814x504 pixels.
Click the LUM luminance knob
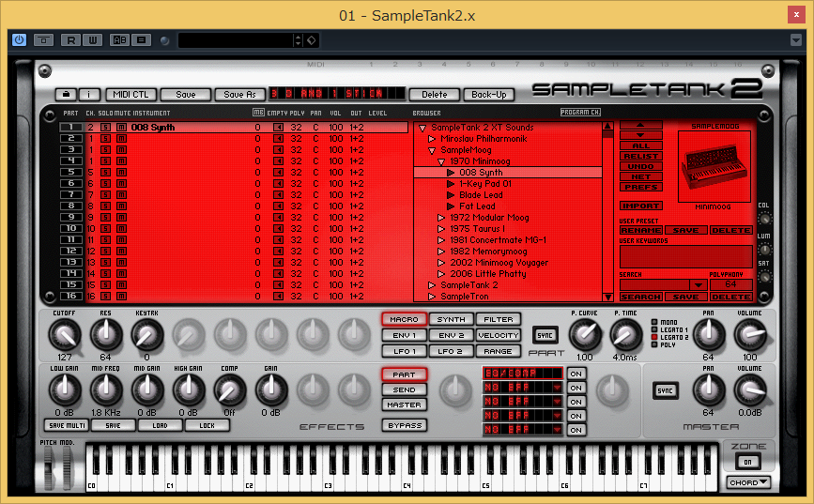click(764, 249)
